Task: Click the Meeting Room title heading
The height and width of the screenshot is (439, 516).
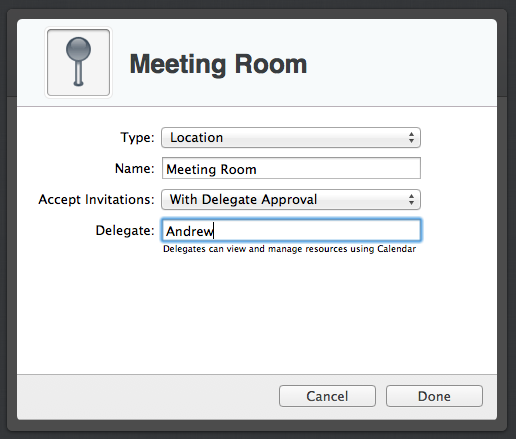Action: pos(218,64)
